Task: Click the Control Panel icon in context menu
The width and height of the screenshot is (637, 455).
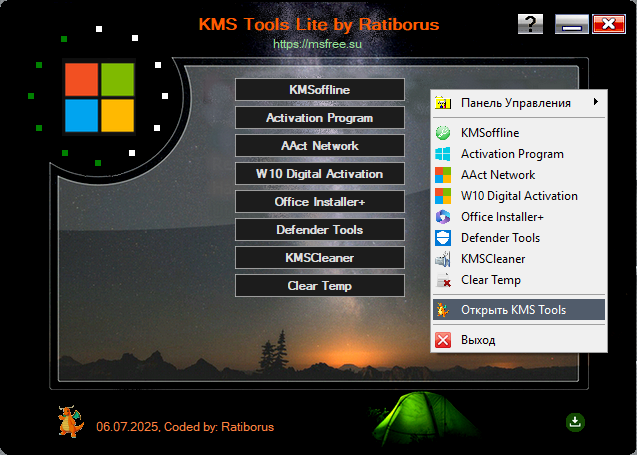Action: 443,103
